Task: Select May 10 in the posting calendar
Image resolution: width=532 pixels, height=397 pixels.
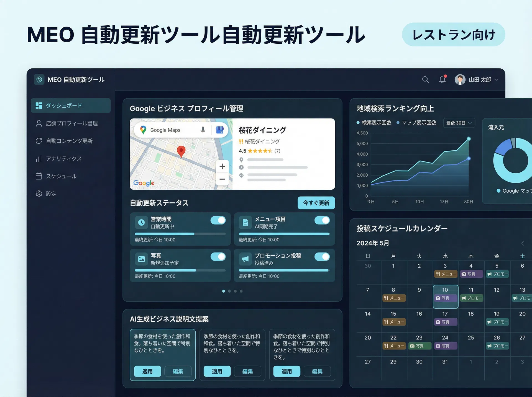Action: pyautogui.click(x=445, y=297)
